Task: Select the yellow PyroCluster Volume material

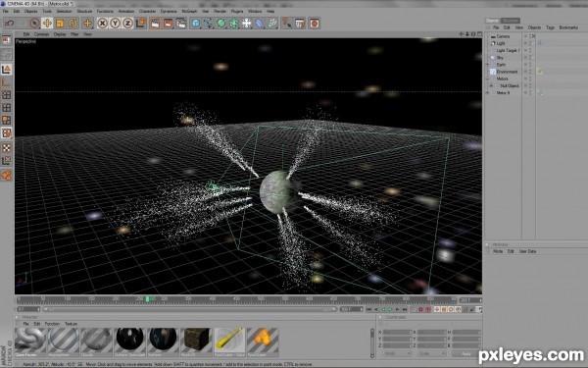Action: [x=229, y=342]
